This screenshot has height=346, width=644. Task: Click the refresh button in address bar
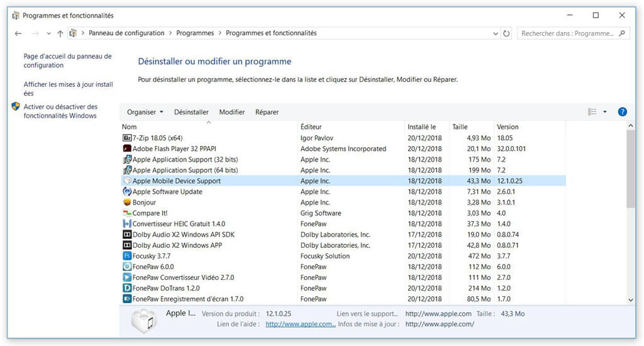click(x=506, y=33)
